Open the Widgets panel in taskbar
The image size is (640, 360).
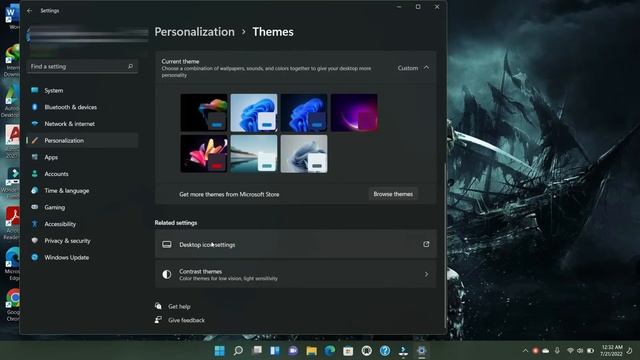tap(275, 351)
